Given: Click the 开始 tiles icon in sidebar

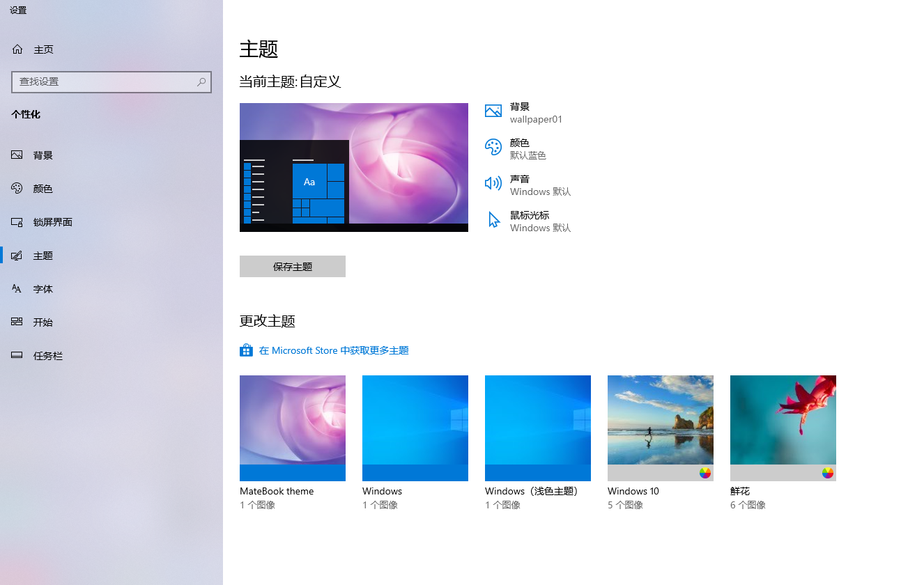Looking at the screenshot, I should pos(17,322).
